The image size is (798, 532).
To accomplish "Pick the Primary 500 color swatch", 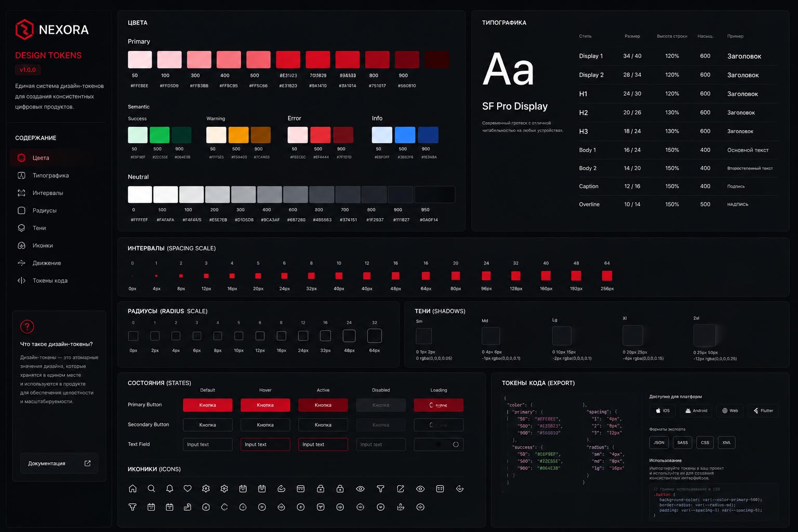I will point(258,59).
